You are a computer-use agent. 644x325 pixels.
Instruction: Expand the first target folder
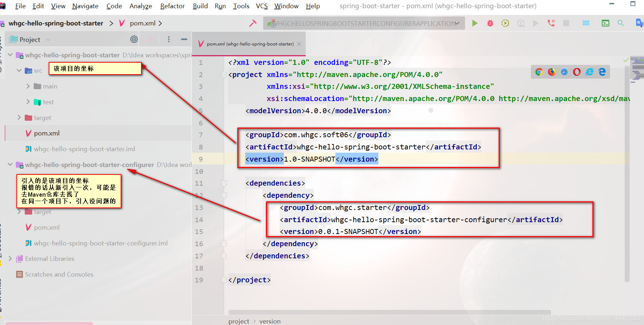point(19,118)
